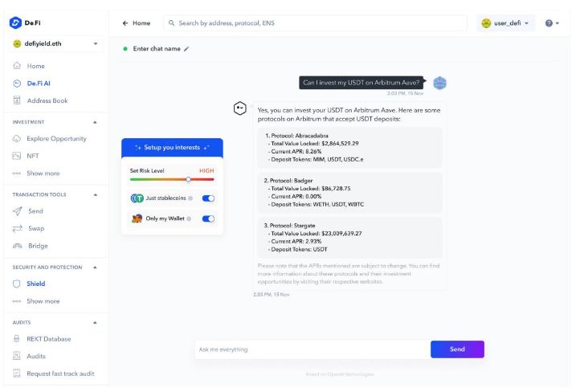Adjust the Set Risk Level slider
572x392 pixels.
click(x=188, y=179)
